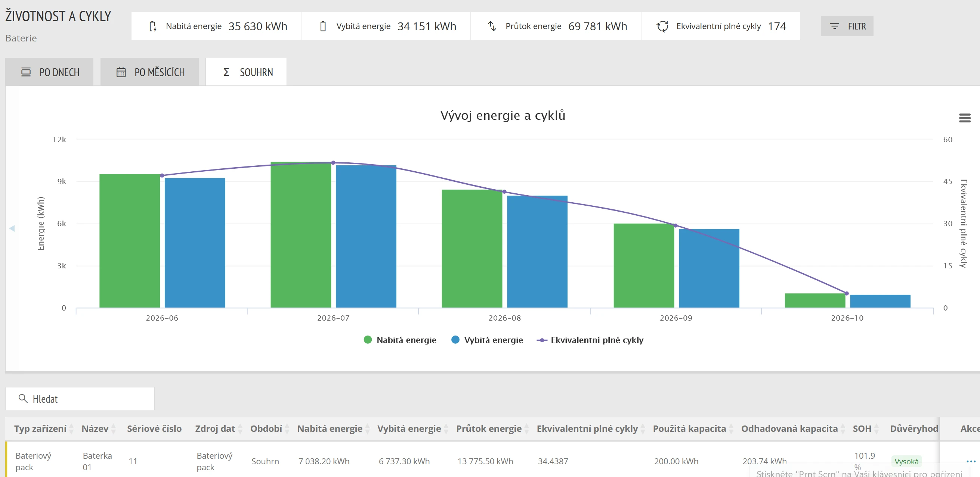Click the left collapse arrow beside chart
Screen dimensions: 980x477
coord(12,228)
